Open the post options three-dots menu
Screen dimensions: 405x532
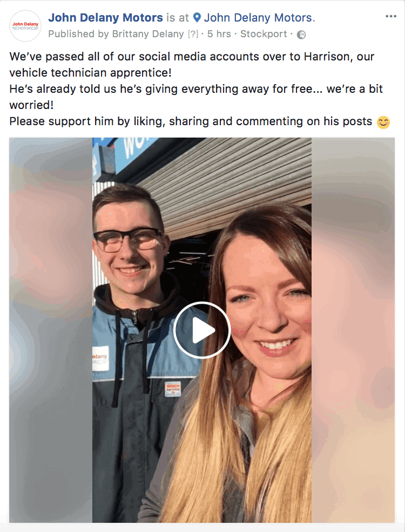(x=391, y=17)
